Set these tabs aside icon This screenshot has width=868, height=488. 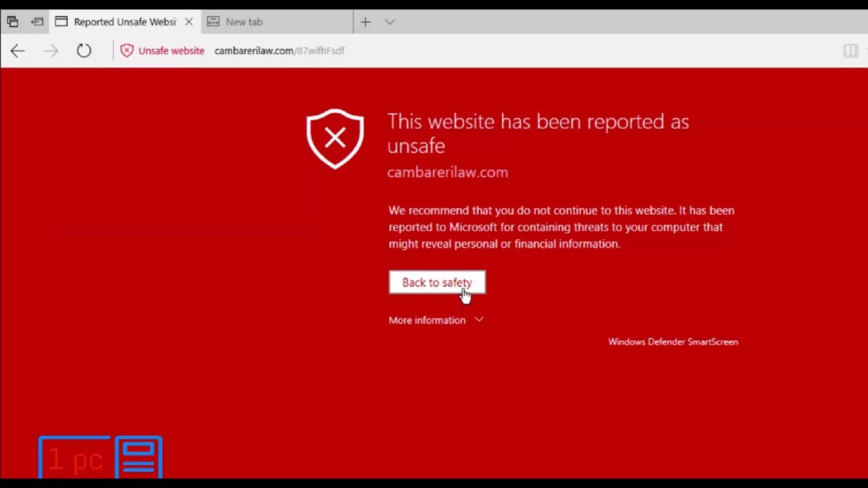[x=37, y=22]
